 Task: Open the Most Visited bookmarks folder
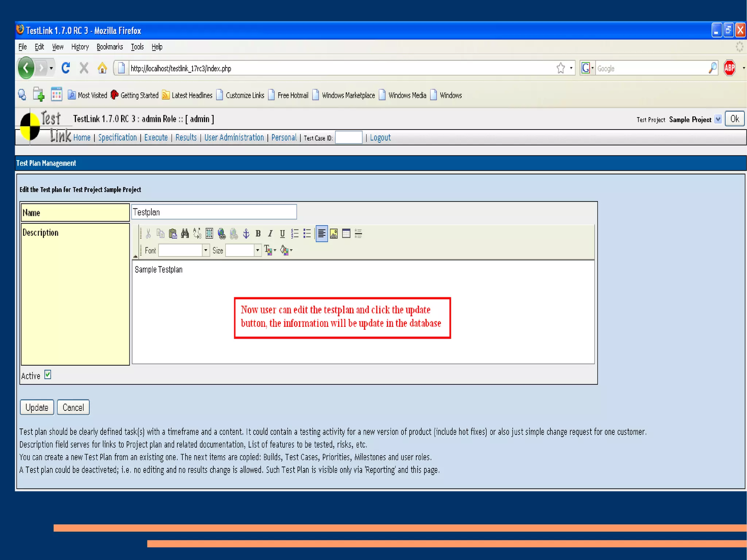coord(88,95)
